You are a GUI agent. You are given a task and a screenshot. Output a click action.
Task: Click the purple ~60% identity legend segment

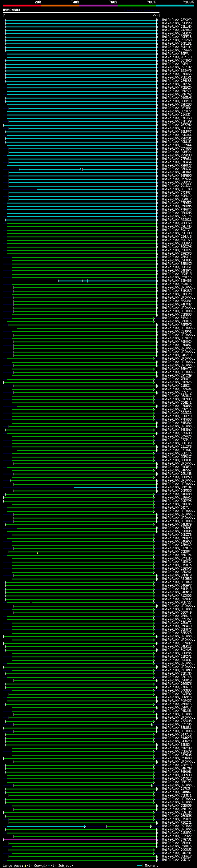[99, 6]
